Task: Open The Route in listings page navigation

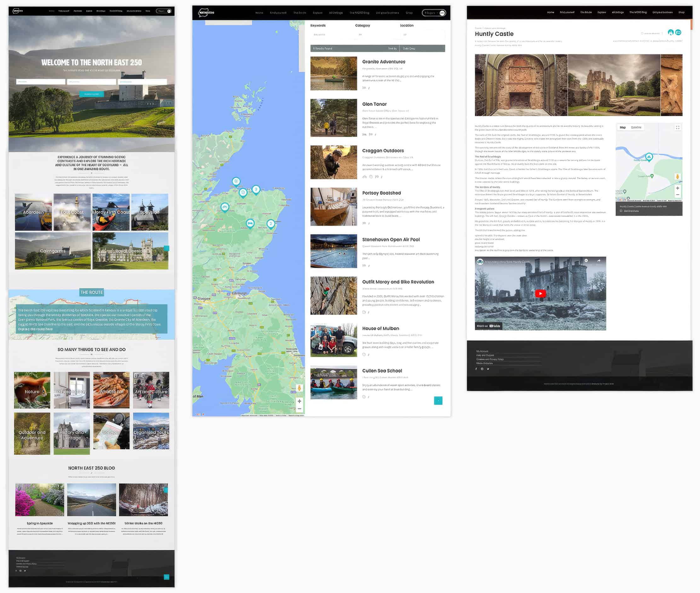Action: click(x=300, y=13)
